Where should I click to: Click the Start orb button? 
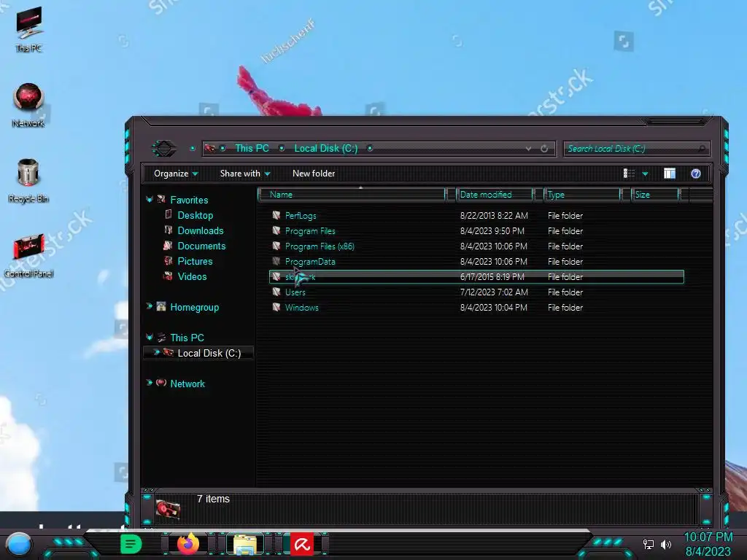(x=19, y=544)
